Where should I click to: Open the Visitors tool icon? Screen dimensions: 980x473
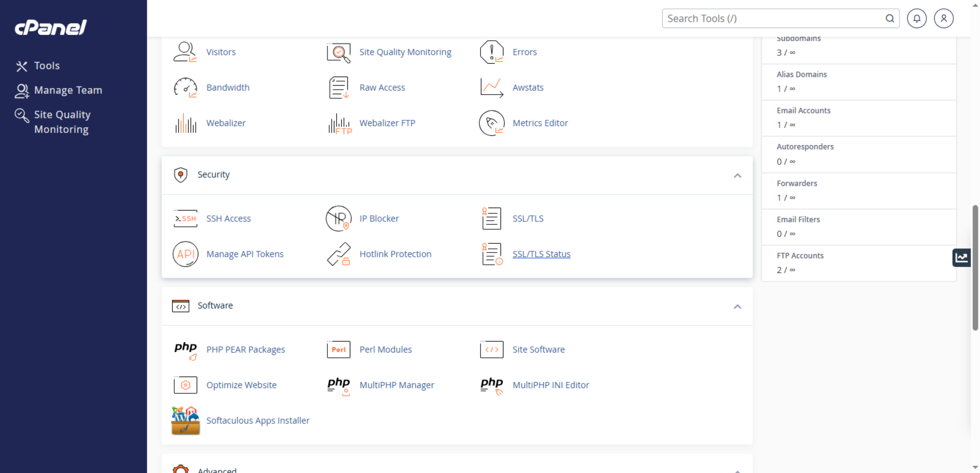pyautogui.click(x=185, y=52)
